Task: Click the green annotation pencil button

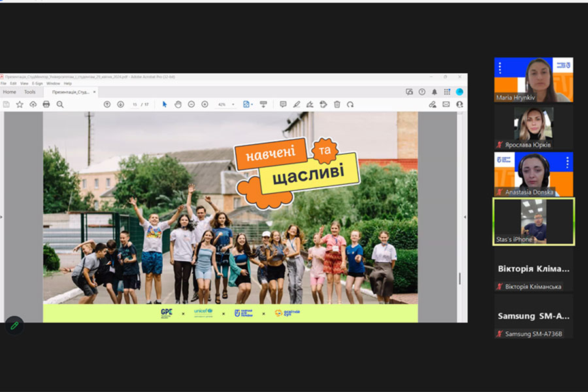Action: click(14, 325)
